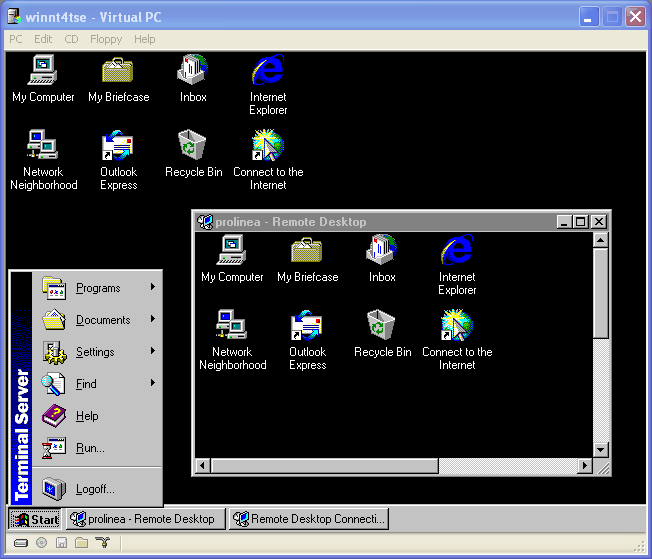Minimize the prolinea Remote Desktop window
This screenshot has width=652, height=559.
564,222
